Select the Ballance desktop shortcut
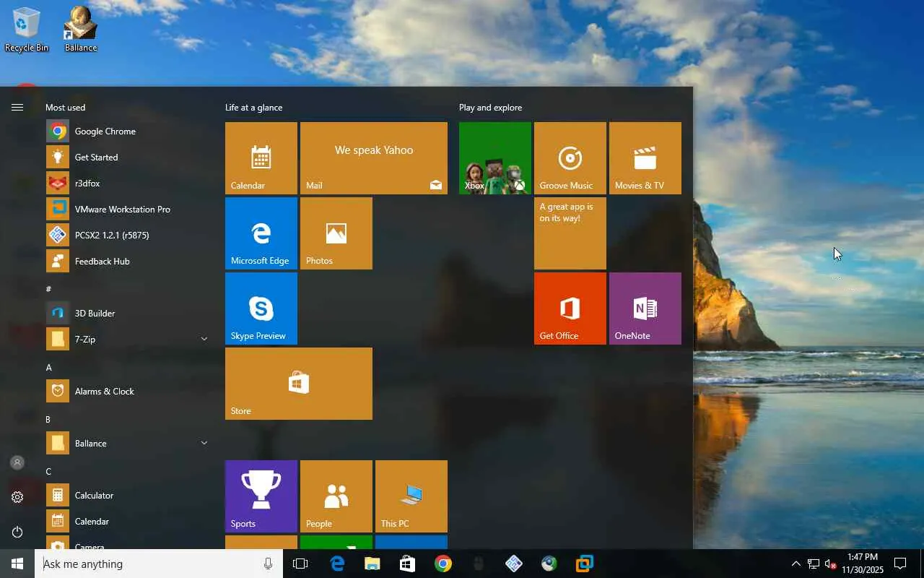The image size is (924, 578). coord(81,30)
